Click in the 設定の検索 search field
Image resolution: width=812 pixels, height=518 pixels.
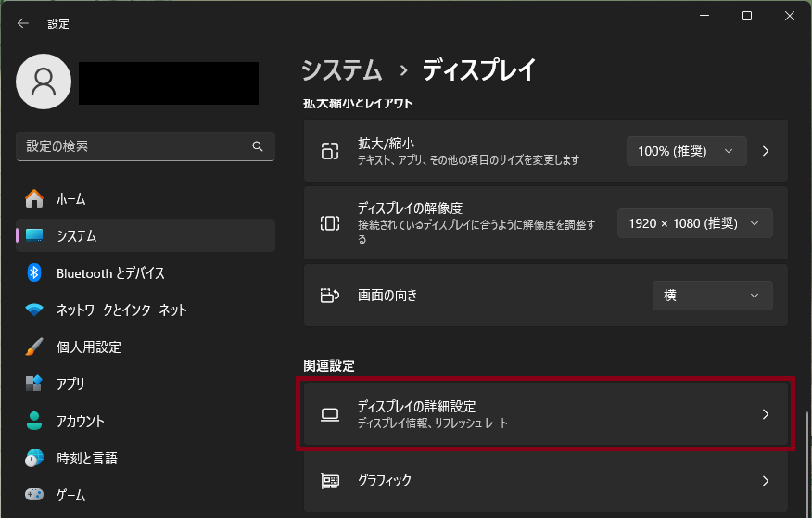pyautogui.click(x=134, y=146)
